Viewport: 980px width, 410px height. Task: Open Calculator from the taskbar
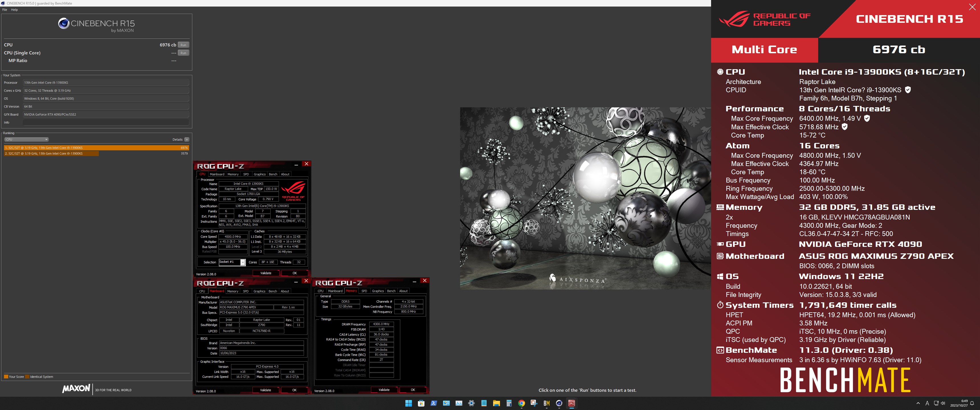pyautogui.click(x=509, y=403)
